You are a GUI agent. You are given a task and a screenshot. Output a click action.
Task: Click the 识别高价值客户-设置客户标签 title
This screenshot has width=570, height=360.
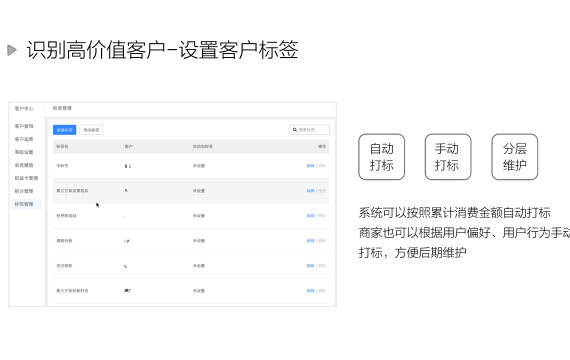pyautogui.click(x=162, y=50)
